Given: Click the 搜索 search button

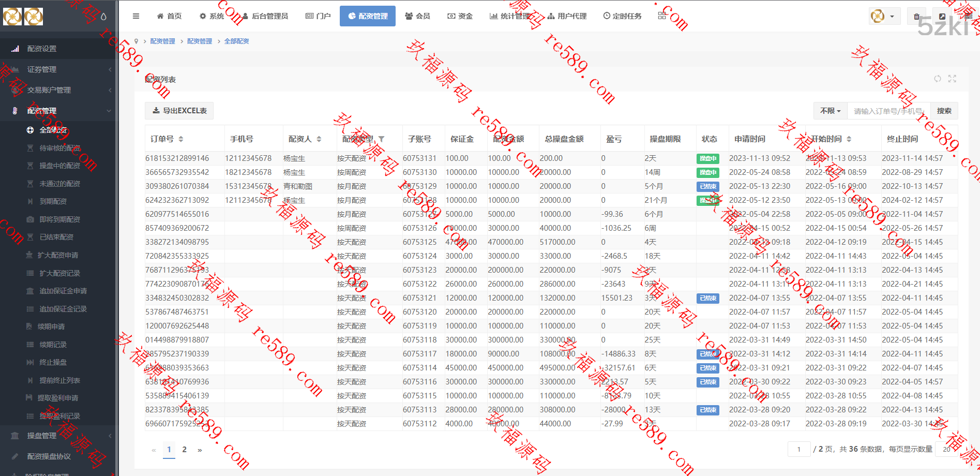Looking at the screenshot, I should (x=944, y=111).
